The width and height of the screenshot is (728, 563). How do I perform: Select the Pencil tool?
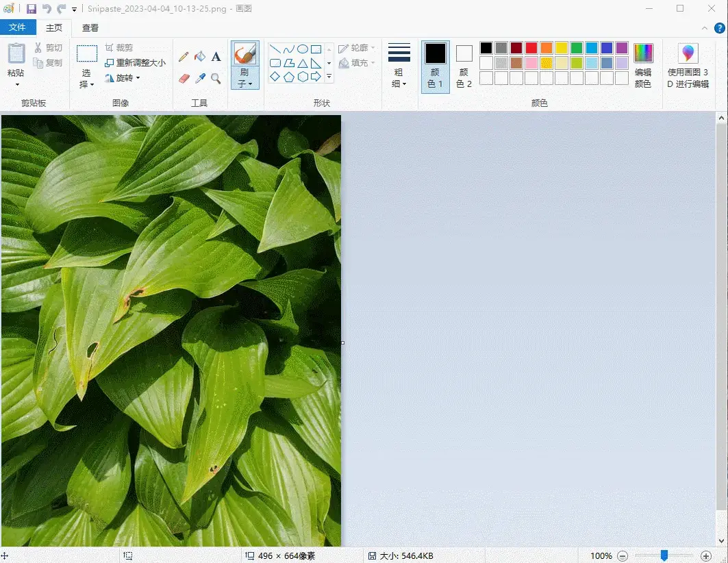[x=184, y=56]
